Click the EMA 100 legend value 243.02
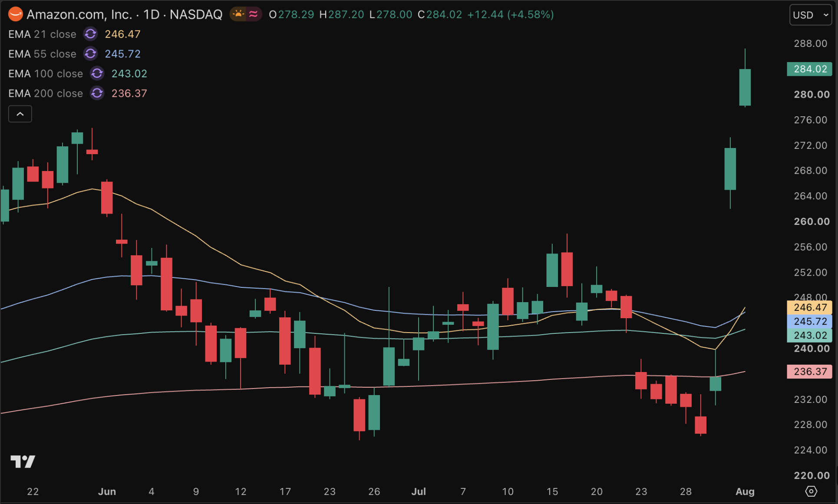 click(x=129, y=73)
